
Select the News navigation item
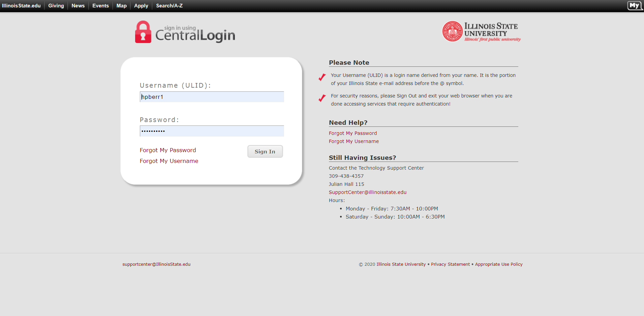click(78, 5)
